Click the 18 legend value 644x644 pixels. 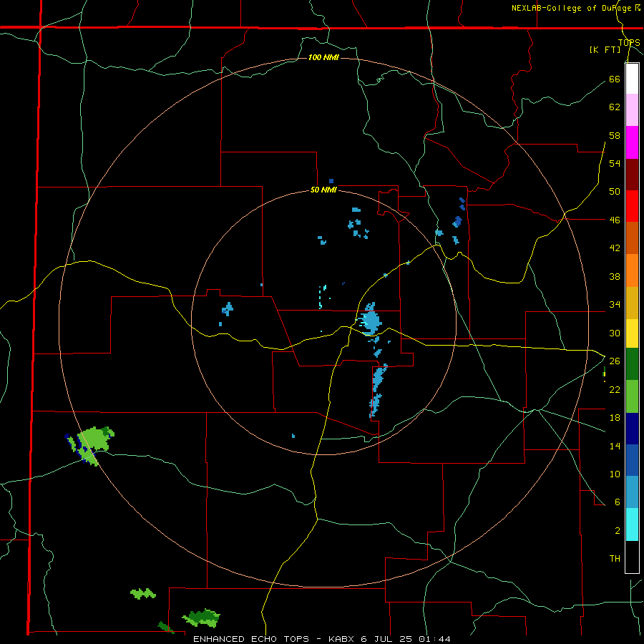[x=615, y=418]
